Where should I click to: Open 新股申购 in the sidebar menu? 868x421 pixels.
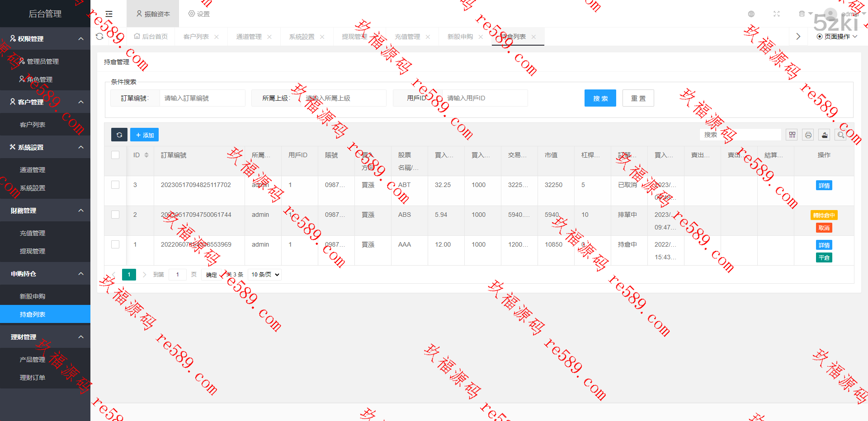tap(33, 296)
